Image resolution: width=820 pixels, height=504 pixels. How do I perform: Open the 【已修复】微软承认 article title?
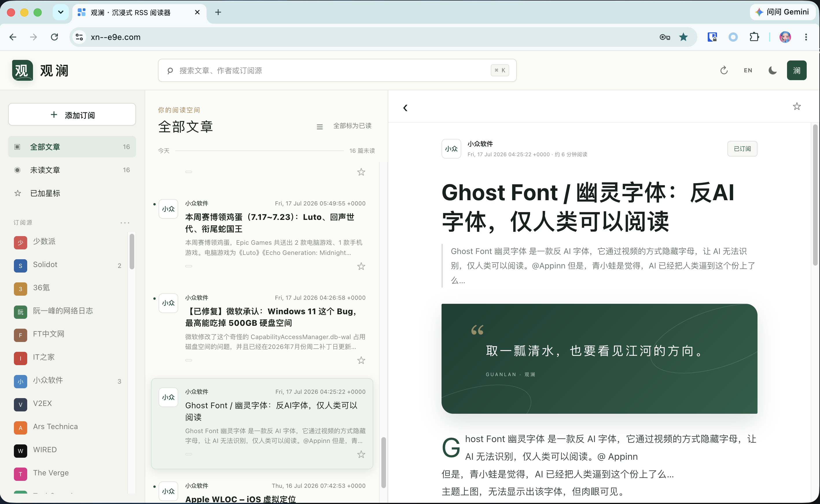coord(271,317)
